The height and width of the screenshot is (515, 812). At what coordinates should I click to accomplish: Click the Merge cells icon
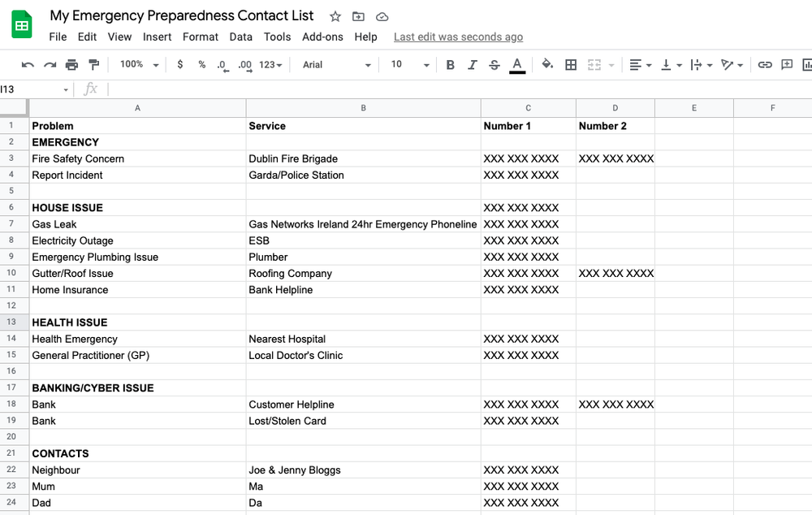[594, 65]
